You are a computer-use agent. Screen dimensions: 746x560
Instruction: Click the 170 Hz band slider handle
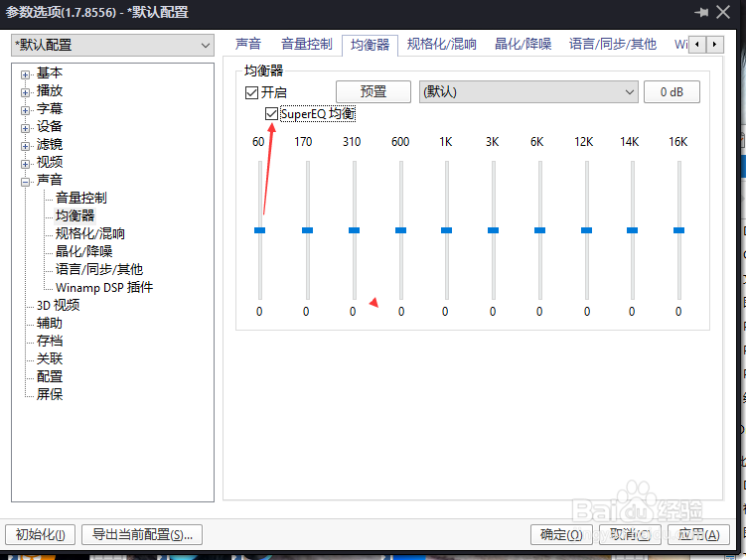307,230
